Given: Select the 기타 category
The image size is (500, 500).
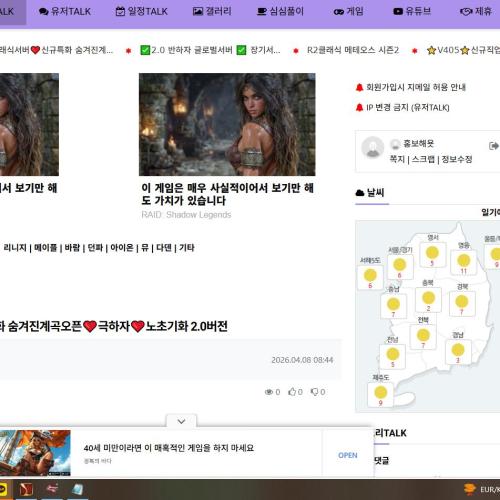Looking at the screenshot, I should point(187,248).
